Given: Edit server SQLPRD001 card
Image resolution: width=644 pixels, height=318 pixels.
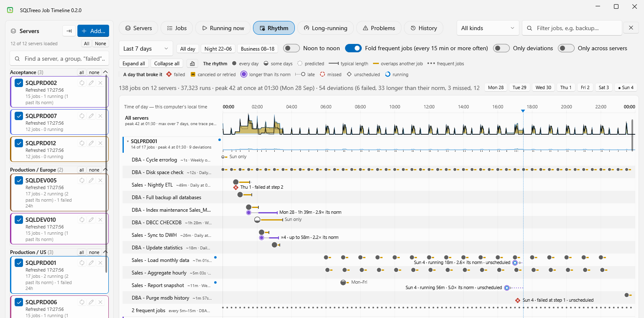Looking at the screenshot, I should [x=91, y=263].
